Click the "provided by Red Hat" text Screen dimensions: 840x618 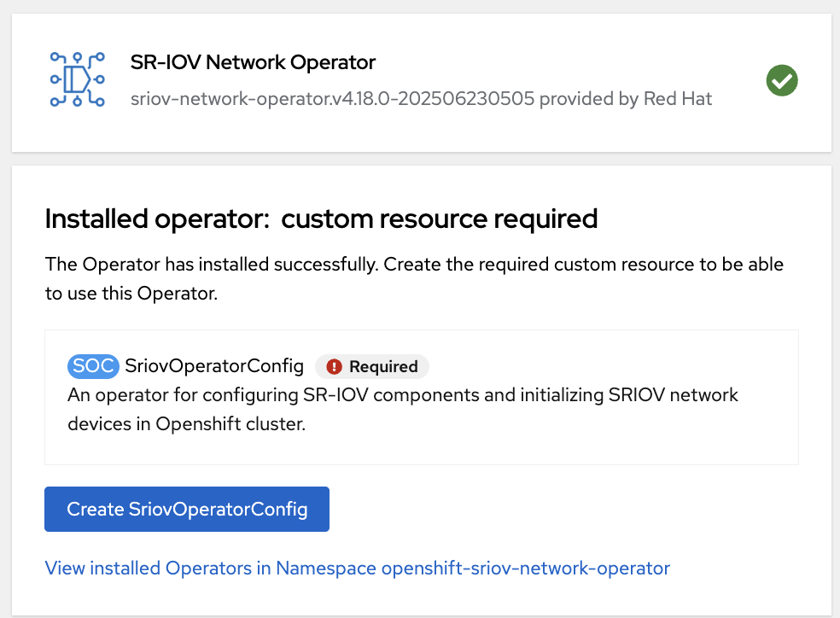[626, 99]
